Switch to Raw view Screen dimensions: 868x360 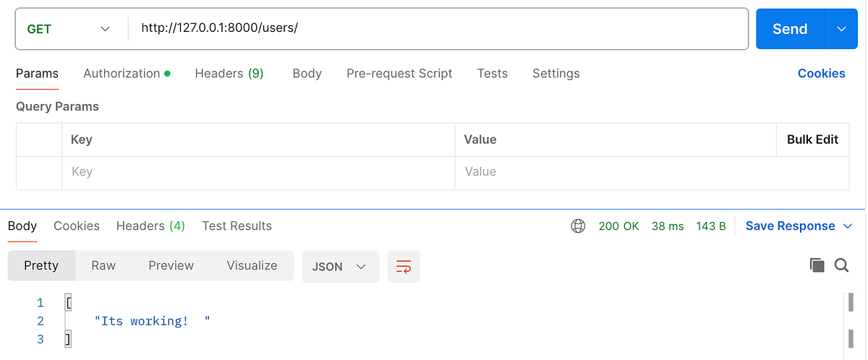[103, 265]
